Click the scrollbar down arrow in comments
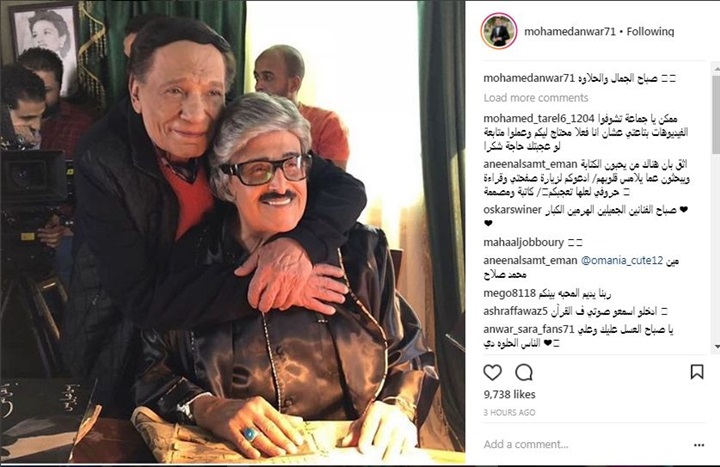Image resolution: width=720 pixels, height=467 pixels. pos(716,347)
